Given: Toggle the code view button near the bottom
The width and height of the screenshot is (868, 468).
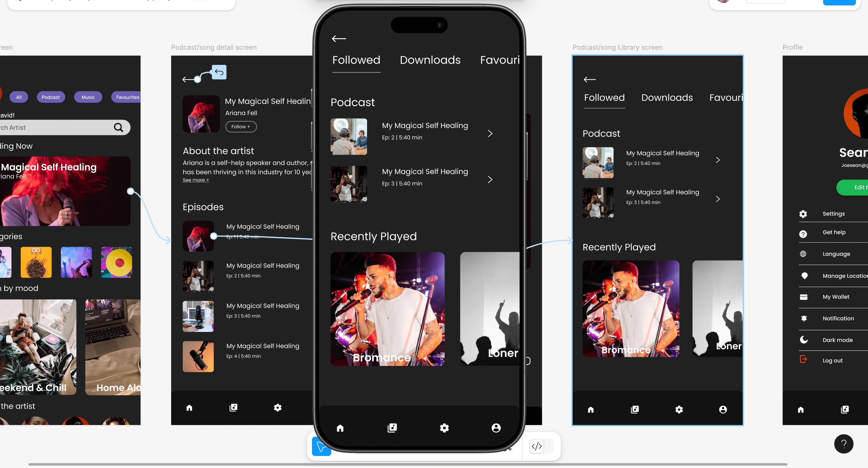Looking at the screenshot, I should [x=536, y=446].
